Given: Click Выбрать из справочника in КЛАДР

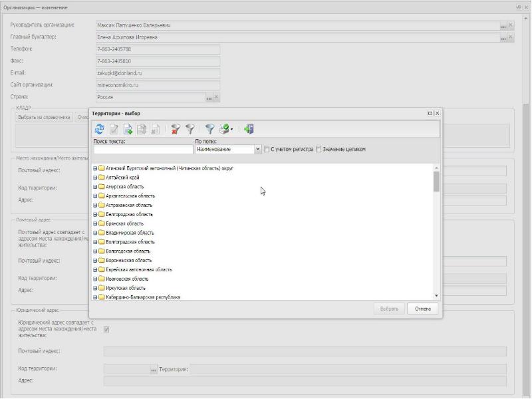Looking at the screenshot, I should click(x=44, y=118).
